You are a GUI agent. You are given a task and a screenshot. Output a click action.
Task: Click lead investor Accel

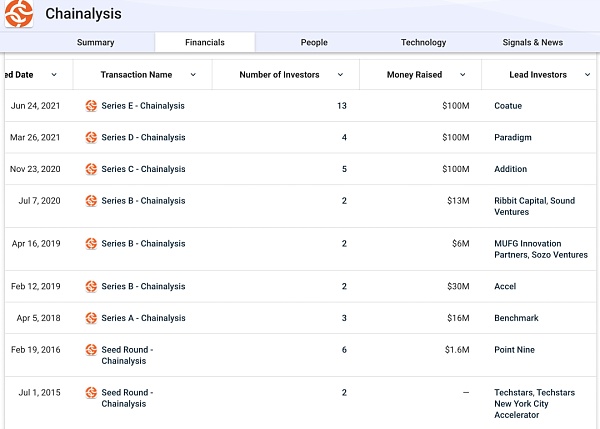(505, 286)
